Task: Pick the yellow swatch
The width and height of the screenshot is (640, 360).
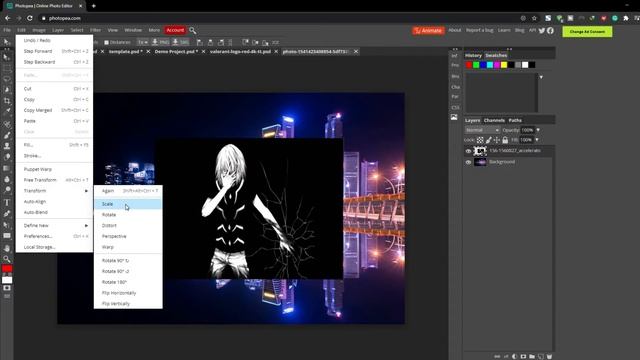Action: point(504,65)
